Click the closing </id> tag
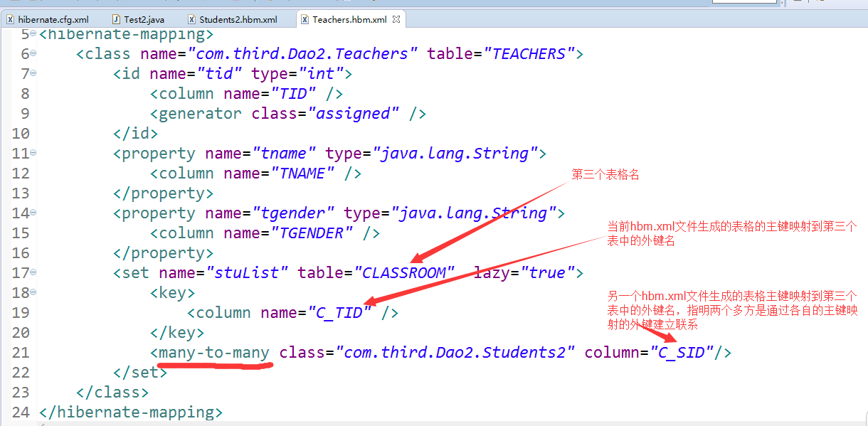868x426 pixels. click(136, 134)
